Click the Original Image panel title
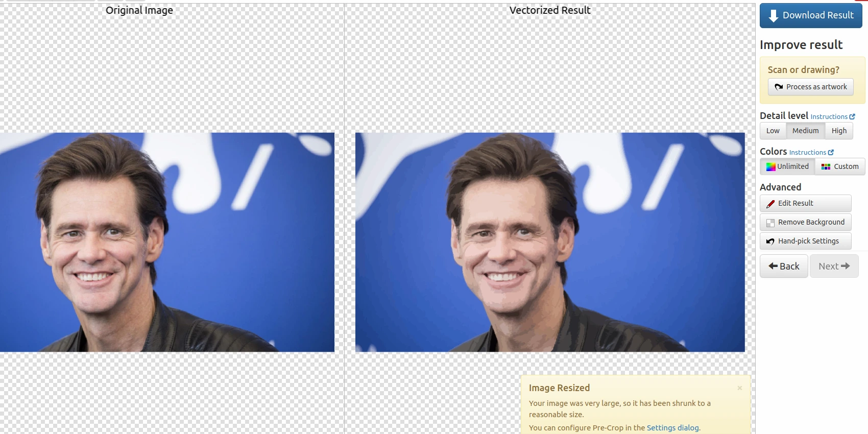868x434 pixels. pos(139,10)
